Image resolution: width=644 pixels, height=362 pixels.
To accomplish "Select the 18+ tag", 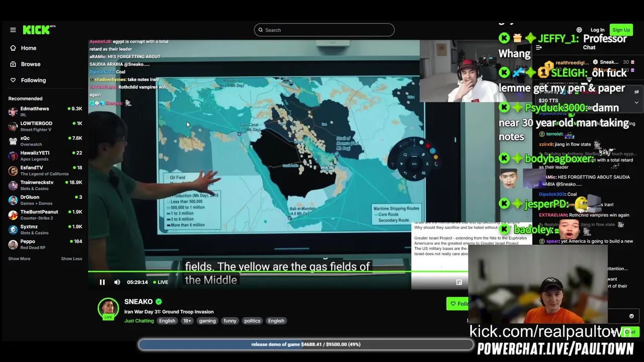I will click(x=187, y=321).
